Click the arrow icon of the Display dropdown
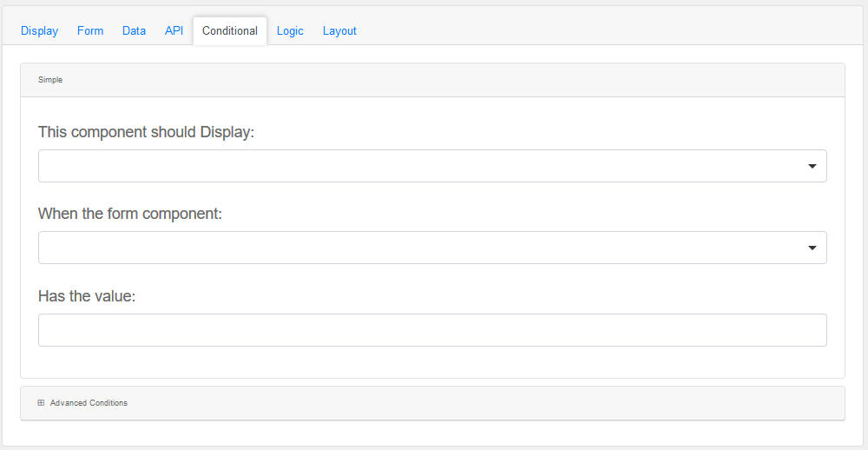The height and width of the screenshot is (450, 868). coord(812,166)
